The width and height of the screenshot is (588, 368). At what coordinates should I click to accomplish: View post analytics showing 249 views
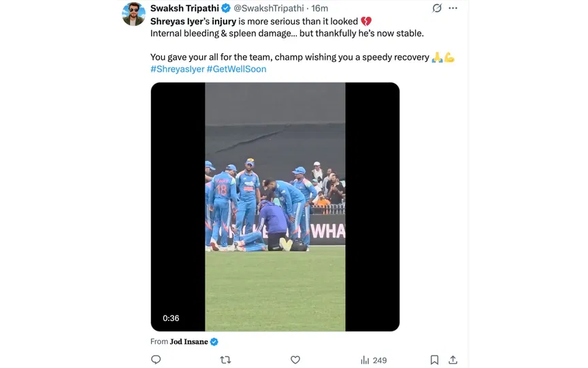373,360
